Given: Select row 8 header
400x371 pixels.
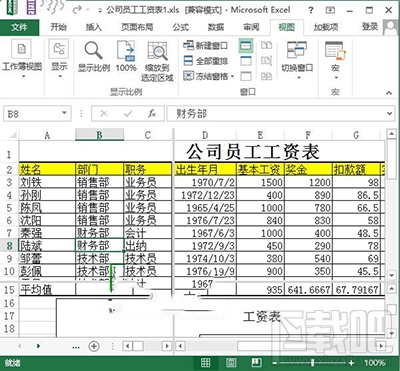Looking at the screenshot, I should pyautogui.click(x=9, y=246).
